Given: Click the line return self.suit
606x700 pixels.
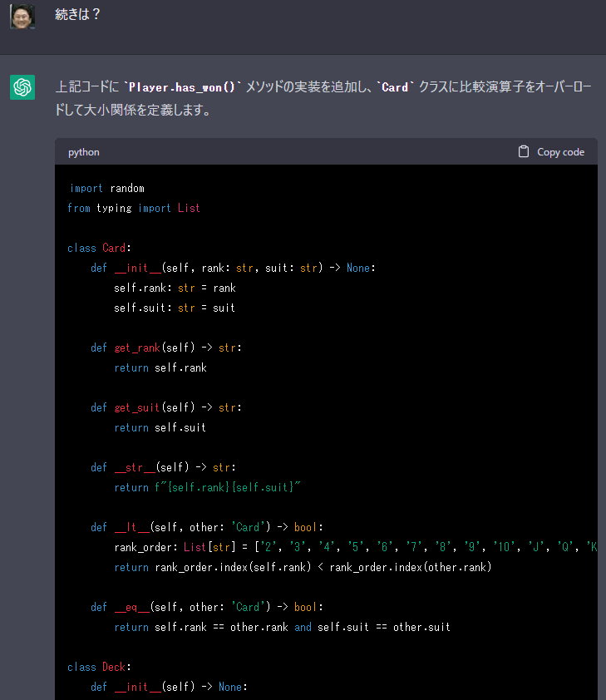Looking at the screenshot, I should (x=160, y=427).
